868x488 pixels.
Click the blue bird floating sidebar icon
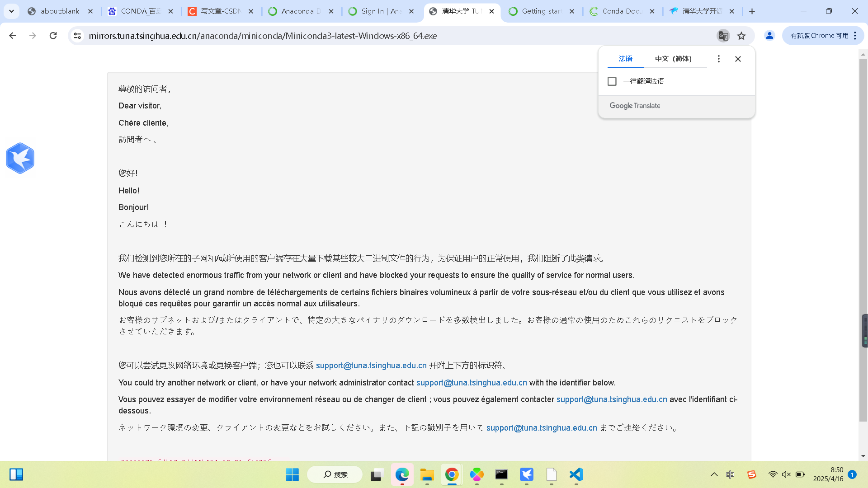(x=20, y=158)
